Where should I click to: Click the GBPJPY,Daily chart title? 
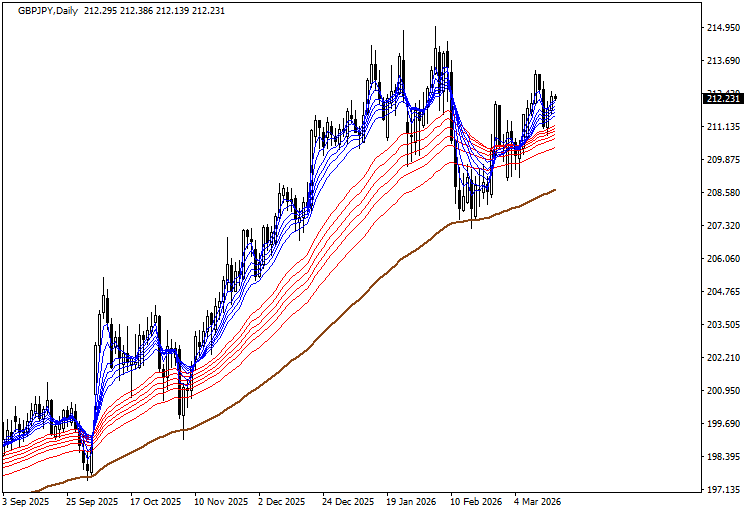pos(47,11)
